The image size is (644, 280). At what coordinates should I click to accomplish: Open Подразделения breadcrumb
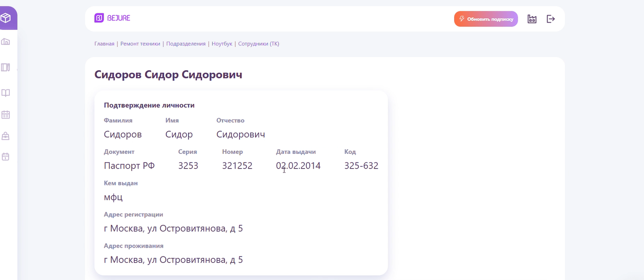(186, 44)
